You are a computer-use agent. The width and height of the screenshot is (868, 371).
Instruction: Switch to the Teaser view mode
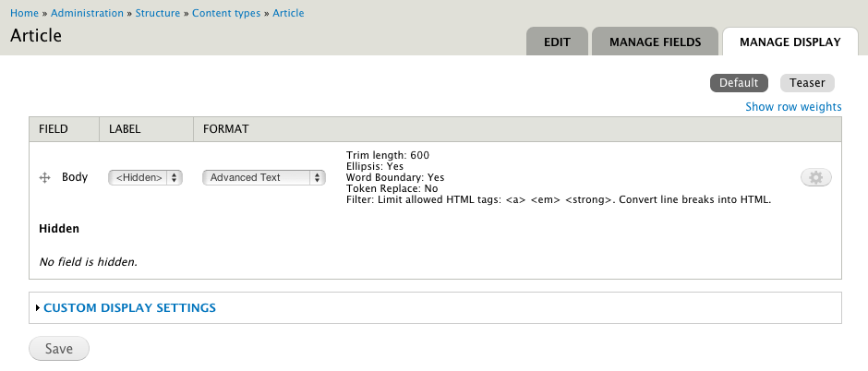807,83
